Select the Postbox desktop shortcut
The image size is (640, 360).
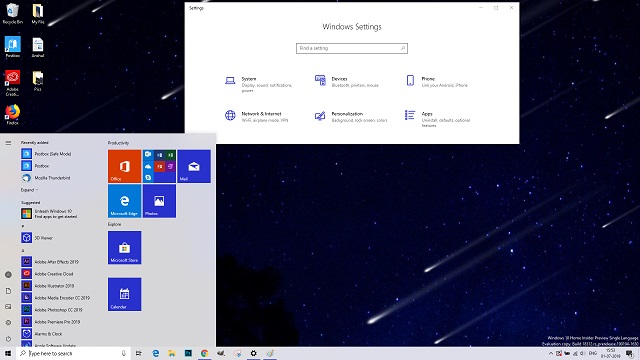(x=12, y=47)
